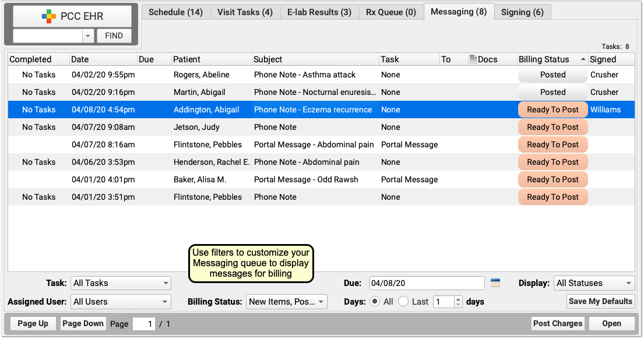Sort by the To column header
Screen dimensions: 644x339
(454, 59)
